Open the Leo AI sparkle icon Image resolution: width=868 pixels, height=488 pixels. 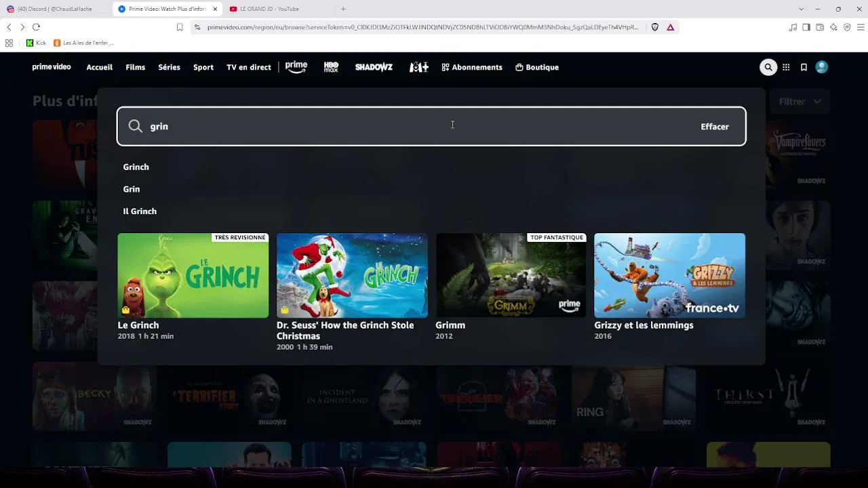[833, 27]
